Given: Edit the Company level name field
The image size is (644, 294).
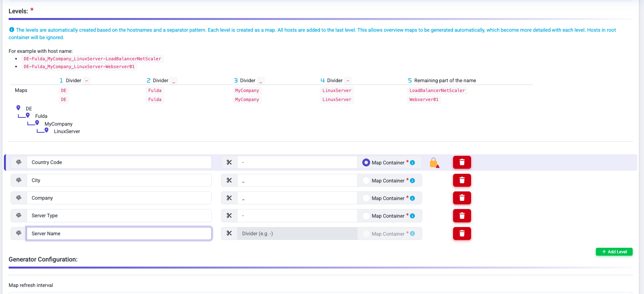Looking at the screenshot, I should pyautogui.click(x=119, y=198).
